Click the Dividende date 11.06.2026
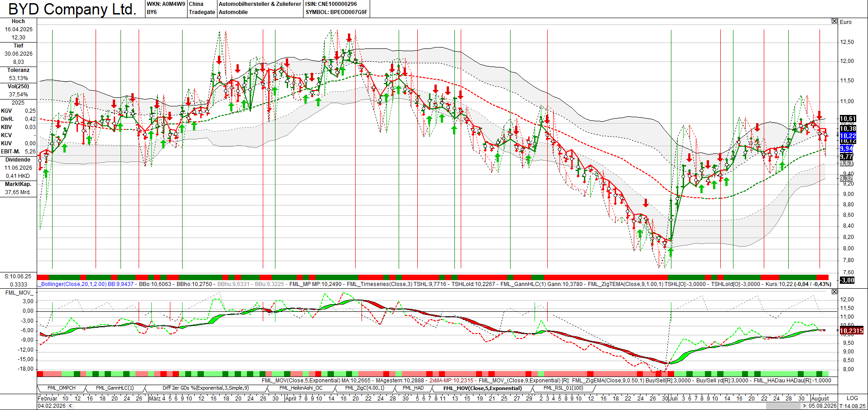 tap(19, 168)
